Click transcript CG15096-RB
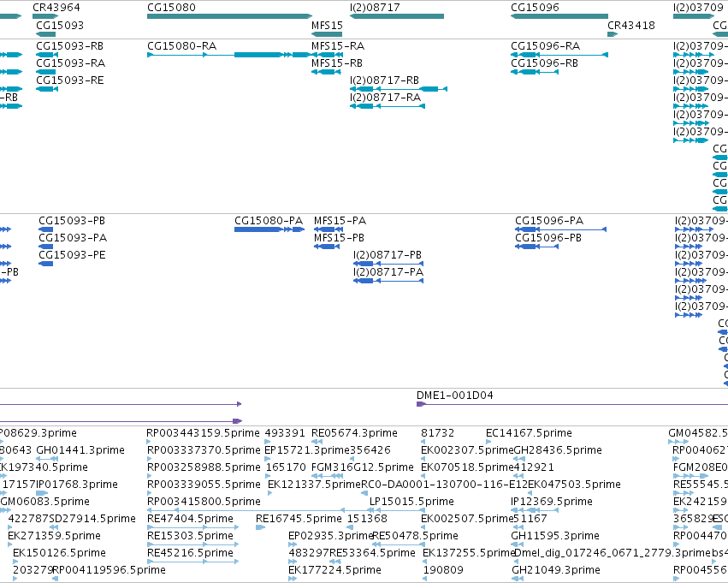The height and width of the screenshot is (583, 728). [x=544, y=63]
